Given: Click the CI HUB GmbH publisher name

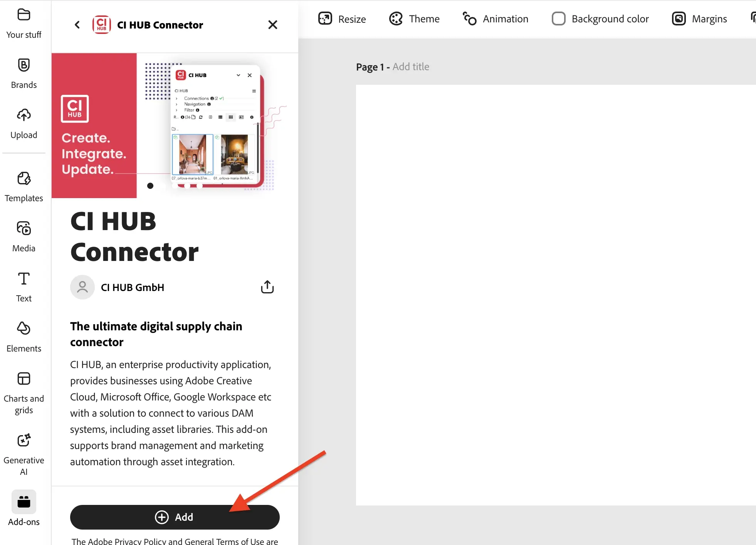Looking at the screenshot, I should coord(133,288).
